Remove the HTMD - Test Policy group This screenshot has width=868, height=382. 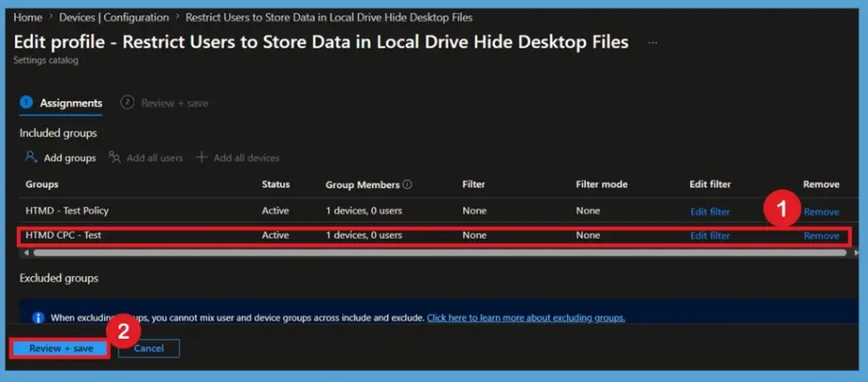(x=821, y=212)
